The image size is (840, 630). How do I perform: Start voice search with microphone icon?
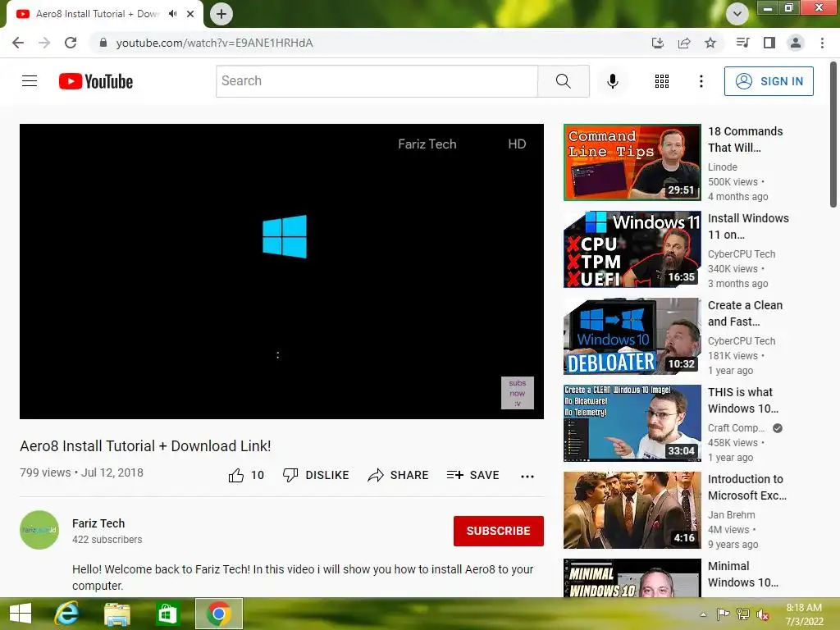point(612,81)
